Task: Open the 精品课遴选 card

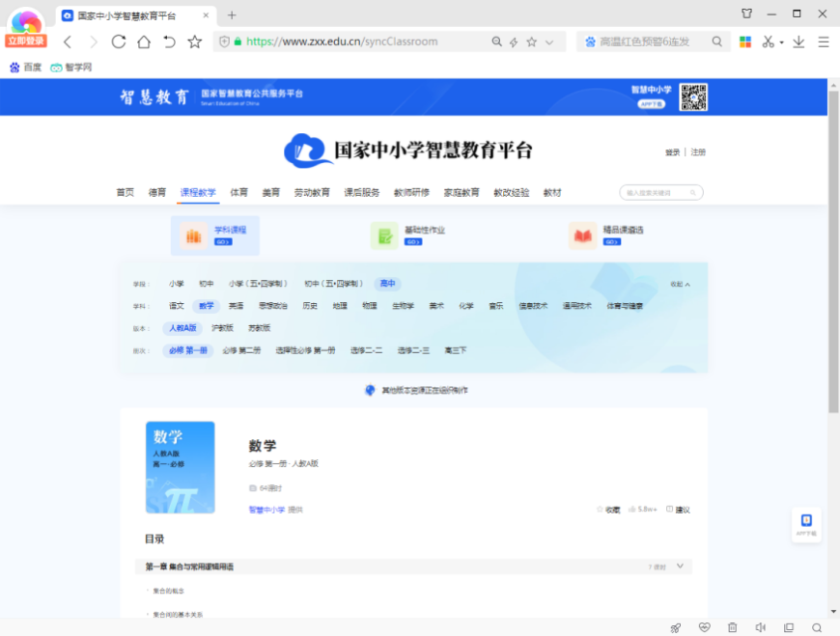Action: tap(606, 235)
